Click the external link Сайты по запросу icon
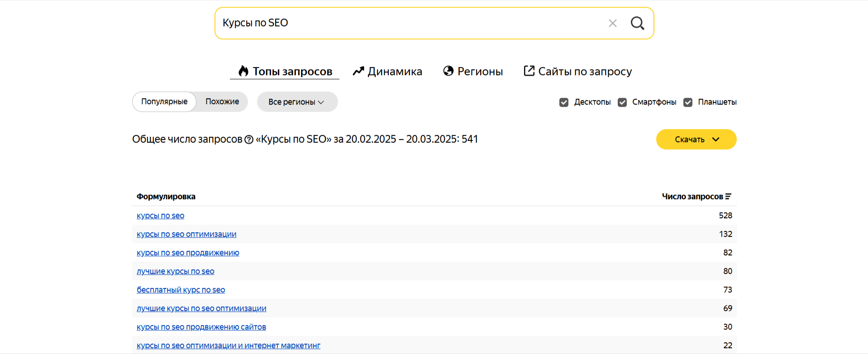The width and height of the screenshot is (868, 354). click(529, 71)
